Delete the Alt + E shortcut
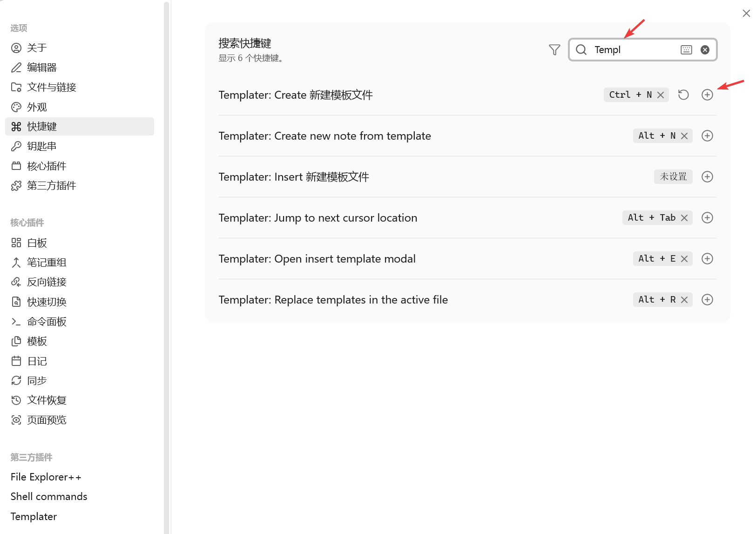Image resolution: width=756 pixels, height=534 pixels. 684,259
